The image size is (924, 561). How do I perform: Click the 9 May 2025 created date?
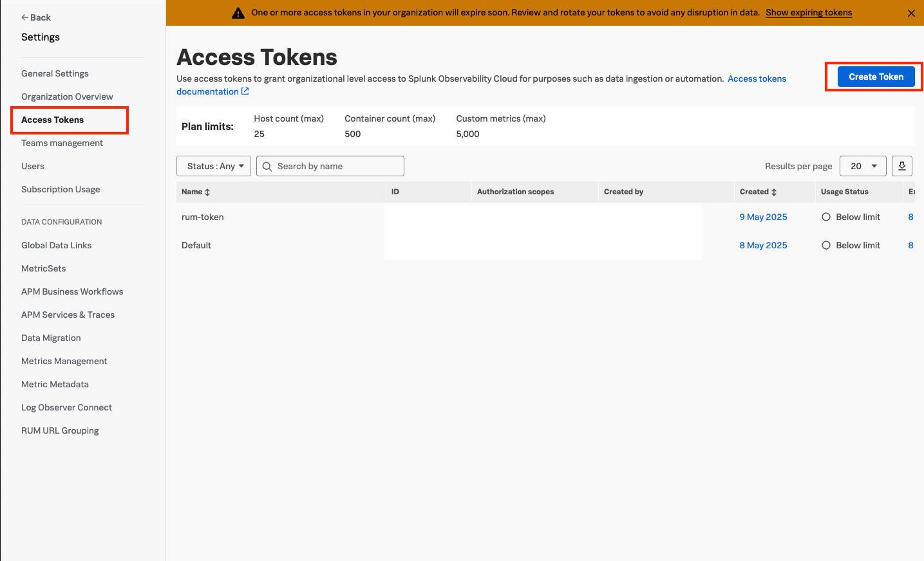(763, 217)
